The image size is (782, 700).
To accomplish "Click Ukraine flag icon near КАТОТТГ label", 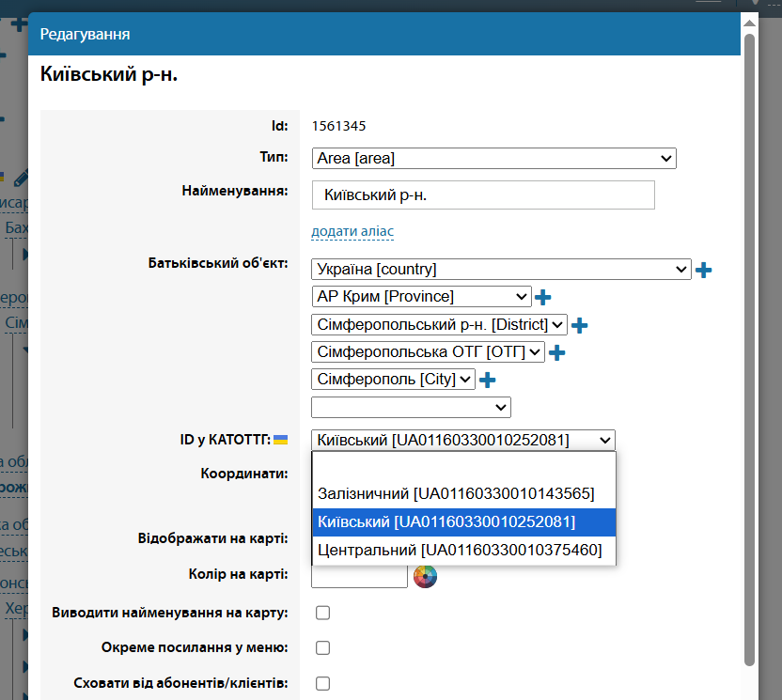I will click(280, 439).
